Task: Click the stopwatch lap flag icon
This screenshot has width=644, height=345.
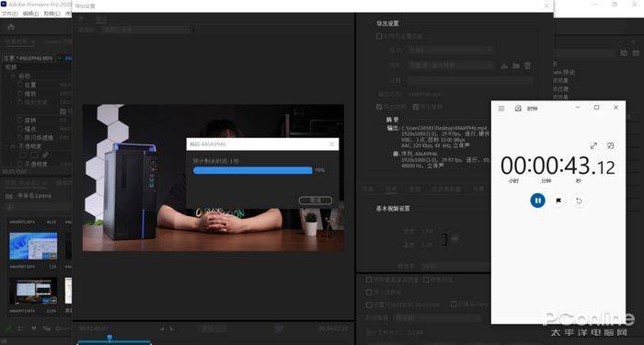Action: 558,201
